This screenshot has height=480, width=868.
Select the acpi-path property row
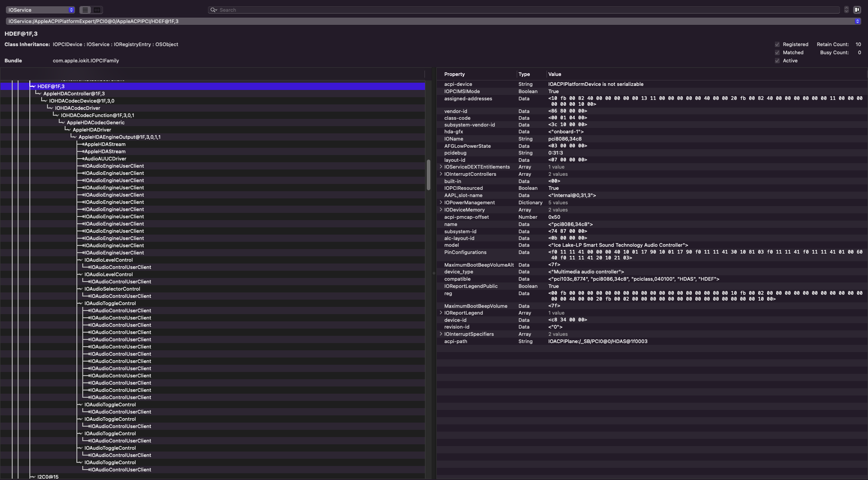tap(651, 341)
